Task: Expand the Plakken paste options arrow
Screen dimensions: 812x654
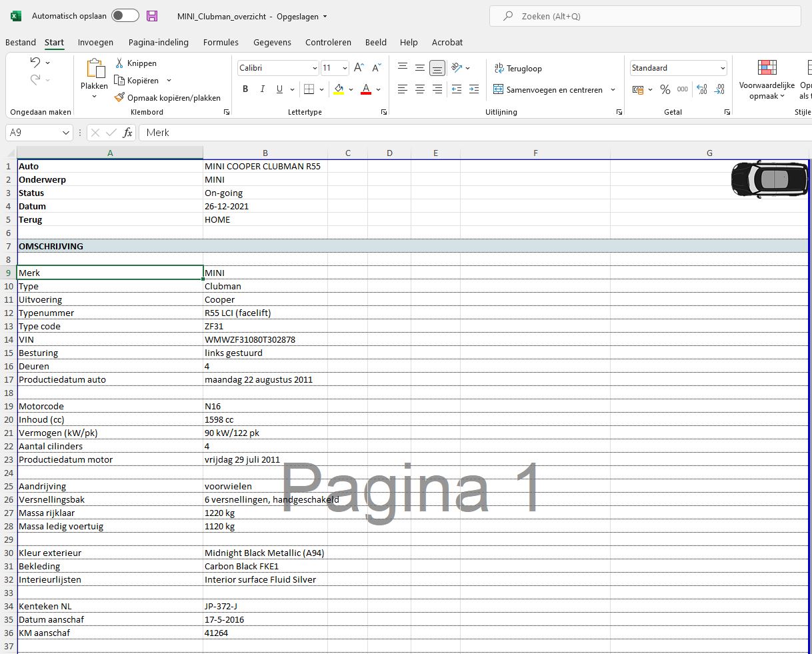Action: pos(94,97)
